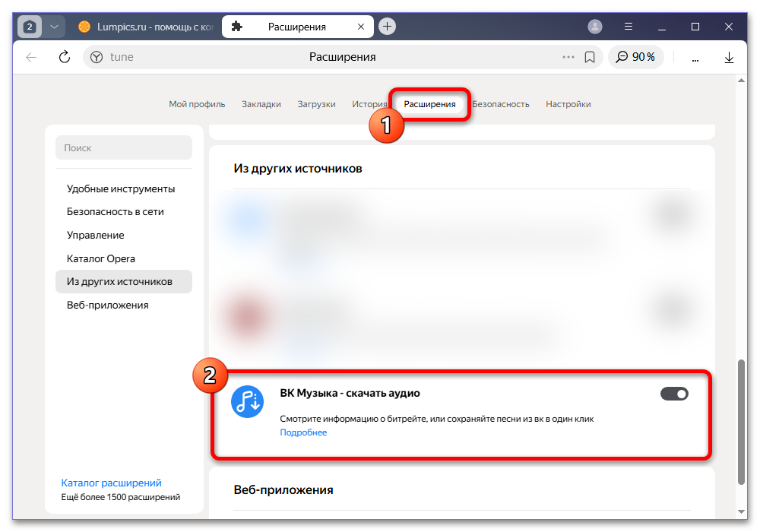Image resolution: width=760 pixels, height=532 pixels.
Task: Open a new tab with plus button
Action: tap(387, 26)
